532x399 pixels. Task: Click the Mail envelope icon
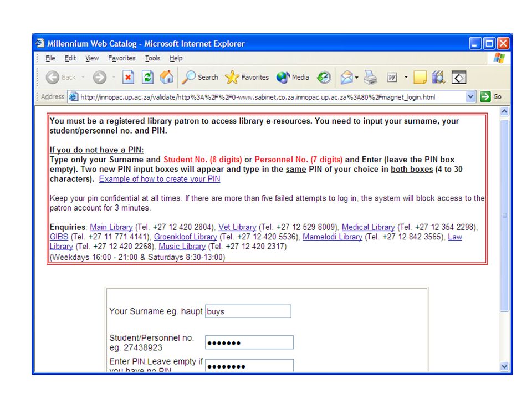pos(347,78)
